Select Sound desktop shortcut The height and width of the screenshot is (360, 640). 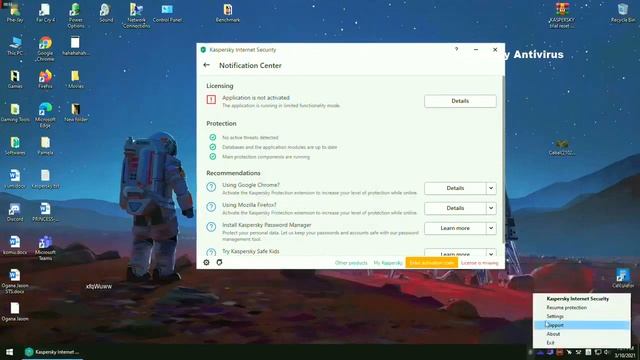[106, 13]
